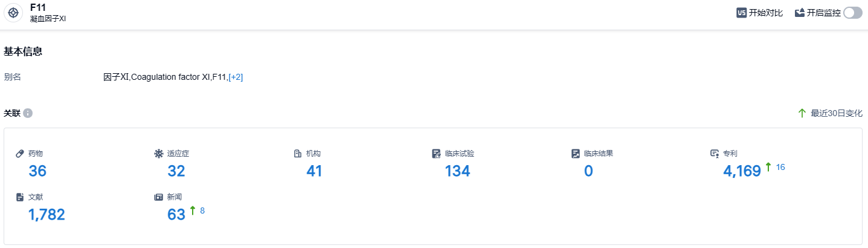Expand the [+2] additional aliases
This screenshot has width=868, height=248.
coord(236,77)
